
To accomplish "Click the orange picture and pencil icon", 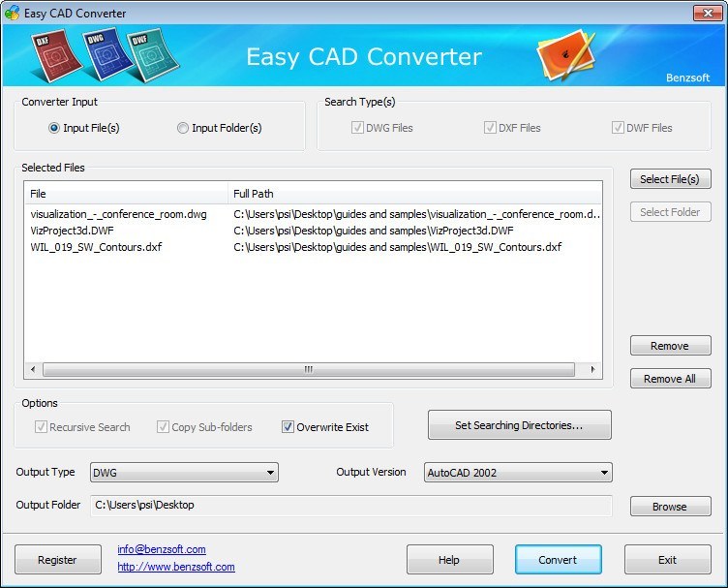I will click(566, 55).
